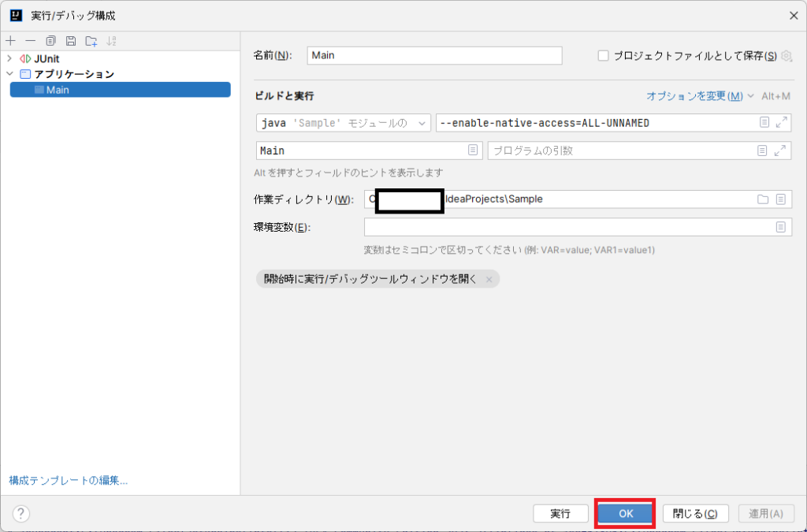This screenshot has width=807, height=532.
Task: Browse for the working directory folder
Action: [763, 199]
